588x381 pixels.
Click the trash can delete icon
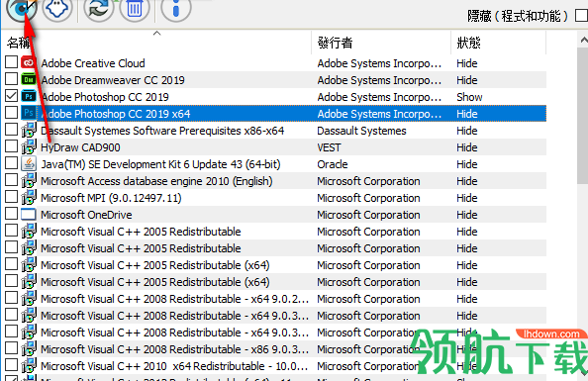click(x=135, y=8)
